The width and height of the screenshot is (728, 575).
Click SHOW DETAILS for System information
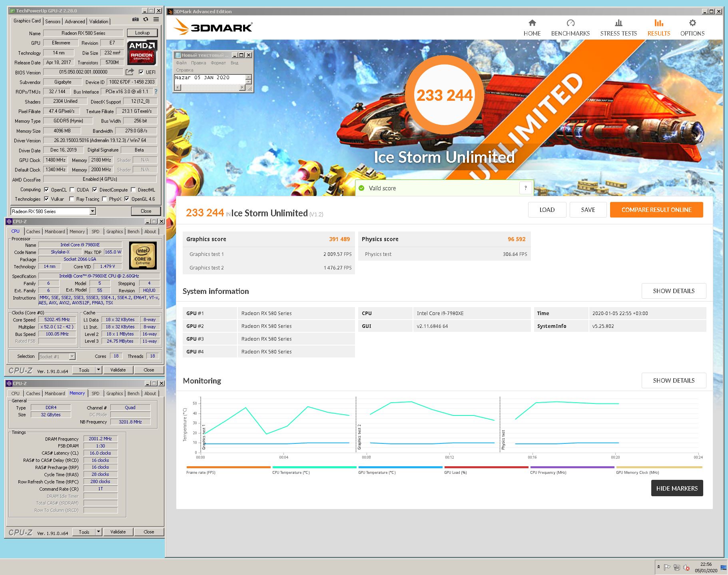[x=674, y=291]
